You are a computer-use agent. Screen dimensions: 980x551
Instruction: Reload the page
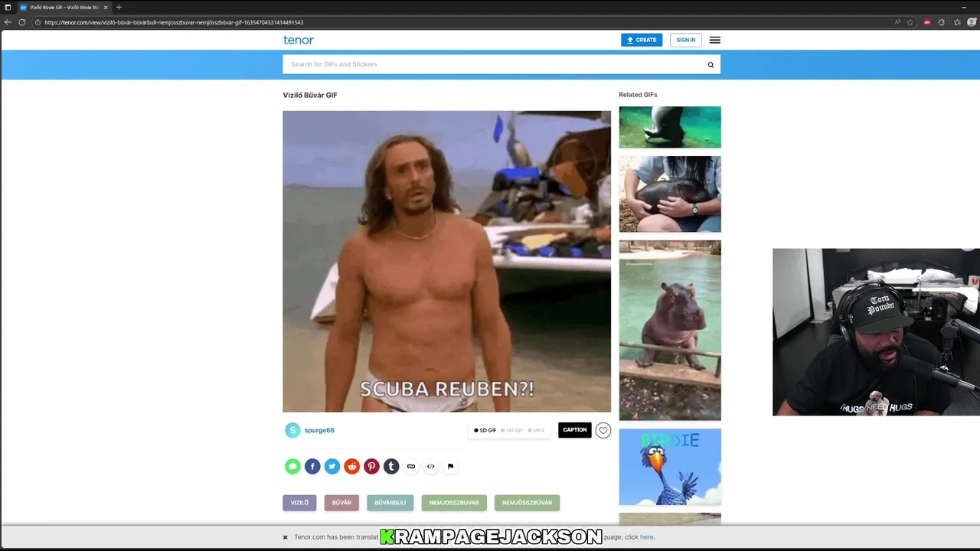pos(21,22)
